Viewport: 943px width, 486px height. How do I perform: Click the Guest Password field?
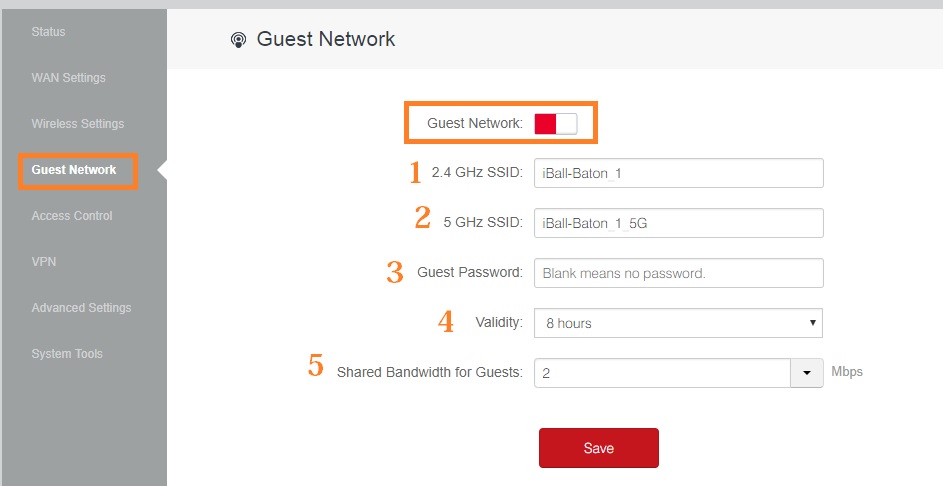tap(678, 273)
